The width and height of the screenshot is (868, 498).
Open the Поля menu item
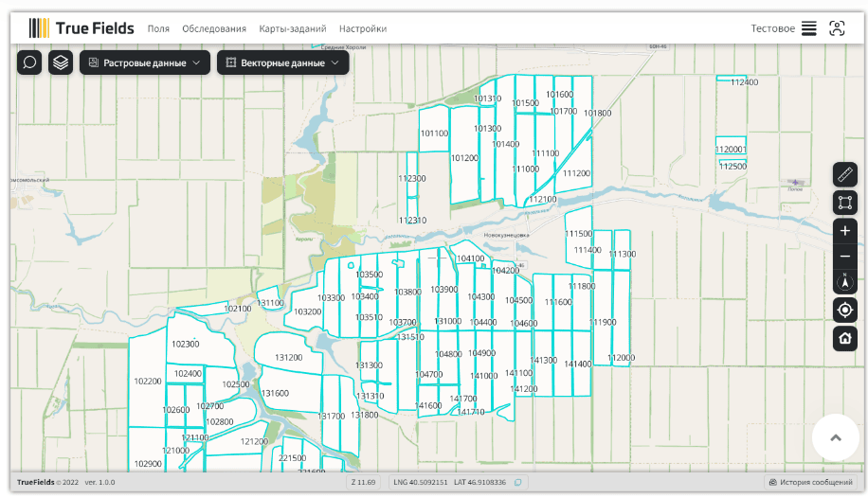pos(158,28)
